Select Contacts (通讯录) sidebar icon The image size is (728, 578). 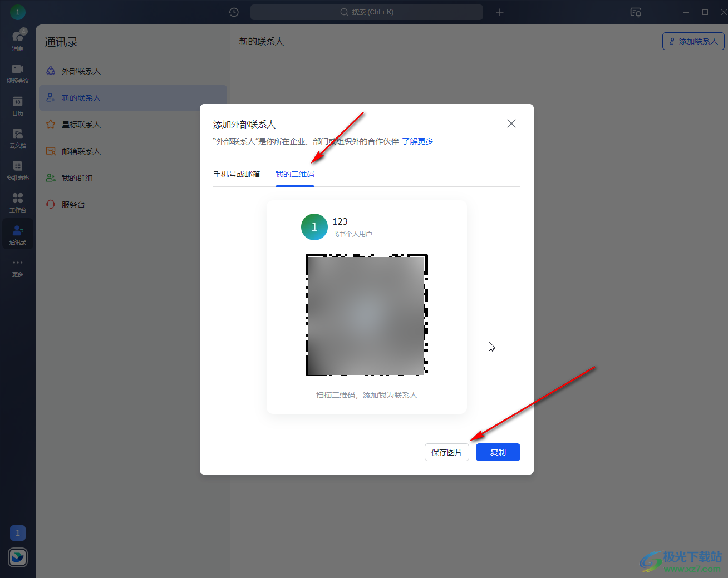pyautogui.click(x=18, y=234)
